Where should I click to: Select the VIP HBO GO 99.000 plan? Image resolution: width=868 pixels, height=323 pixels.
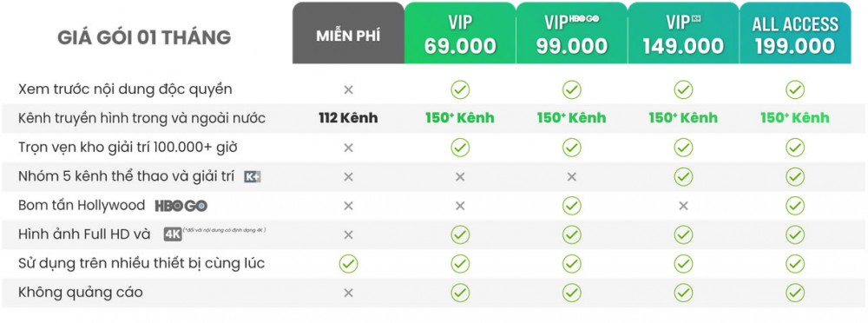click(x=572, y=33)
